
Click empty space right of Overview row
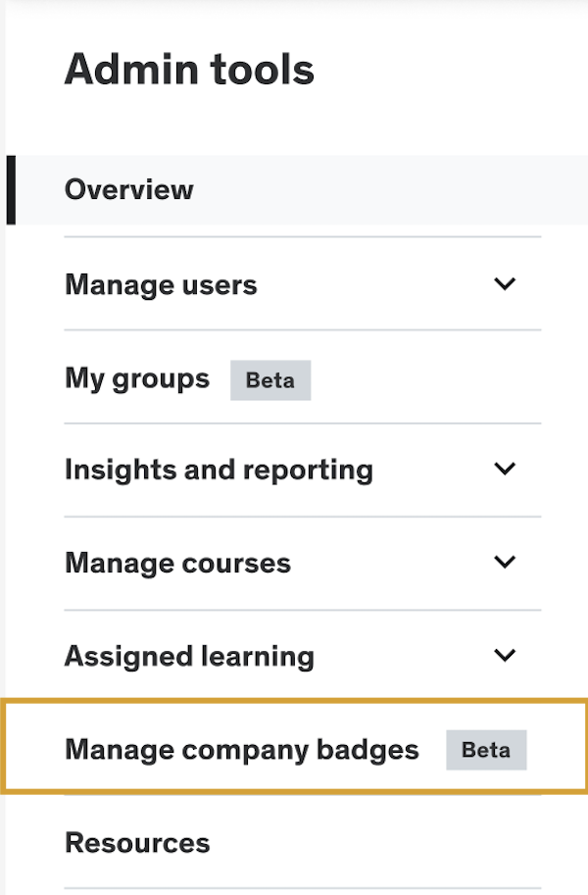(392, 189)
